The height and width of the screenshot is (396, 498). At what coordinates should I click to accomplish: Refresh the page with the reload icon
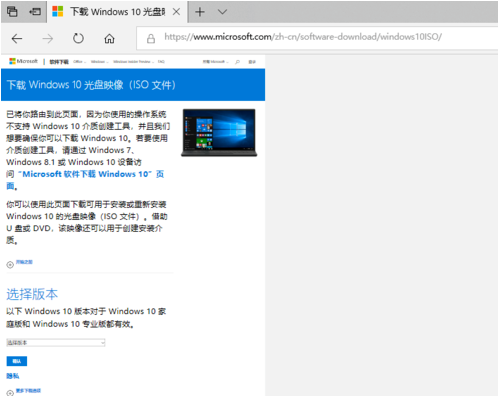78,39
